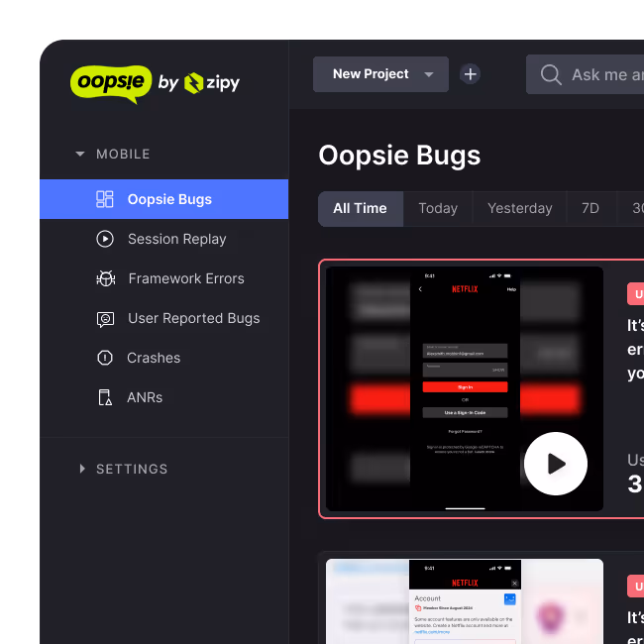644x644 pixels.
Task: Open the Oopsie Bugs sidebar item
Action: 163,199
